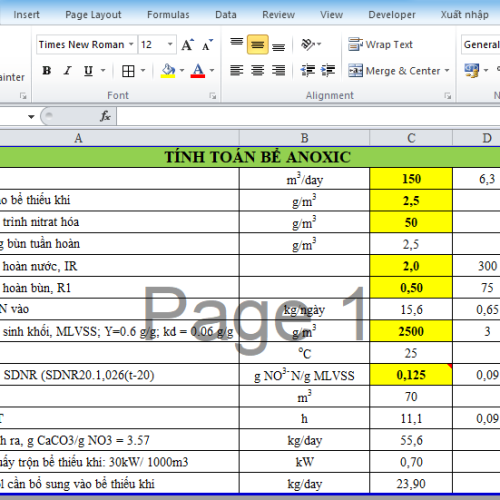Open the Developer tab
Screen dimensions: 500x500
pyautogui.click(x=392, y=15)
